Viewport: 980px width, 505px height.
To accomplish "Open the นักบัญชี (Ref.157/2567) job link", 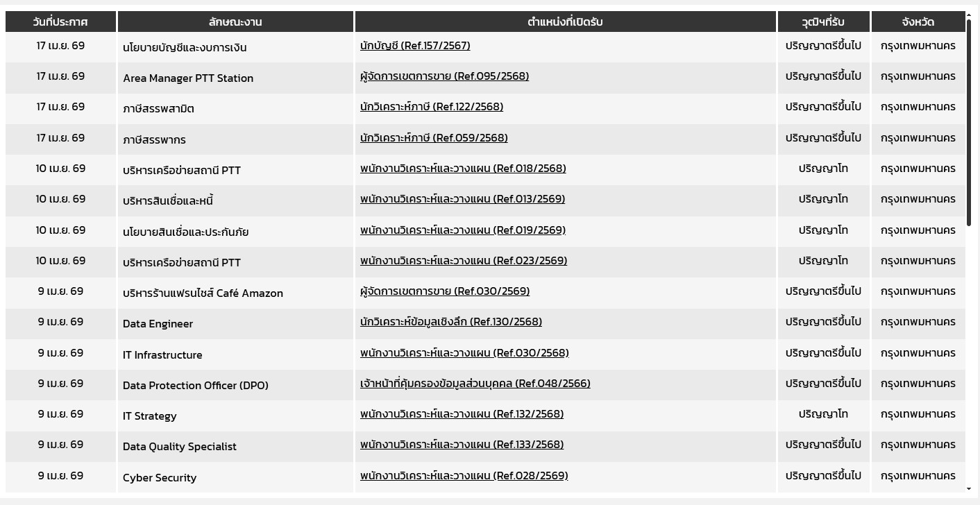I will pos(415,46).
